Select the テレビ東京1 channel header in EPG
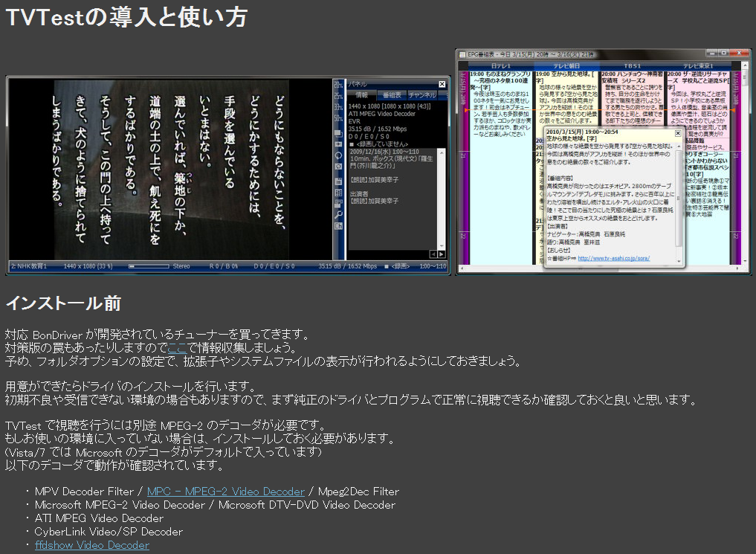756x554 pixels. [698, 65]
